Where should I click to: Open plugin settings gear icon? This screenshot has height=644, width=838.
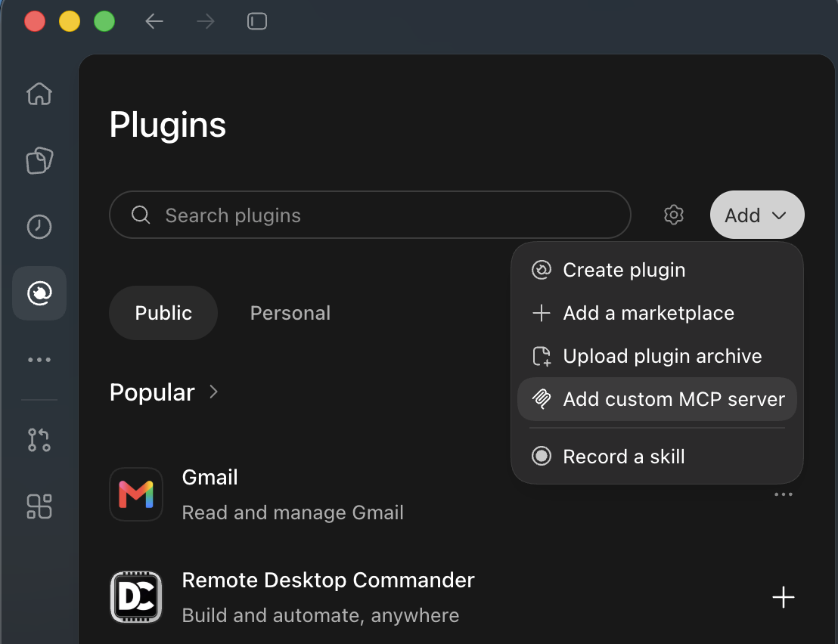(673, 215)
